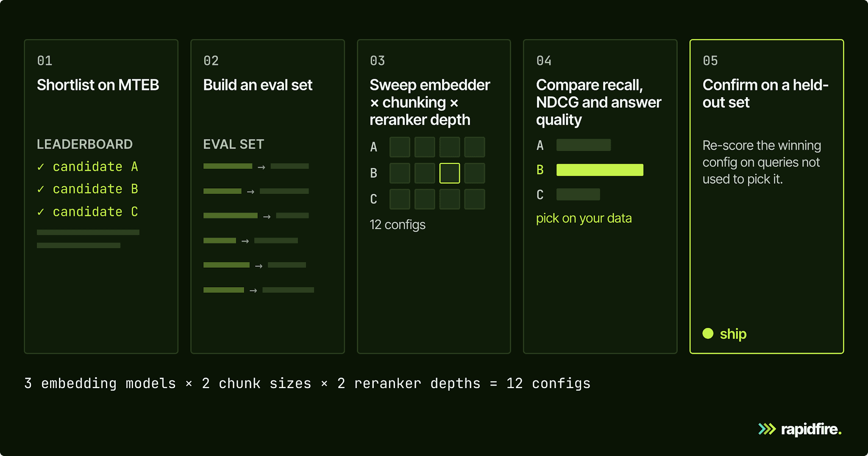Click step number "03"
The image size is (868, 456).
point(377,61)
